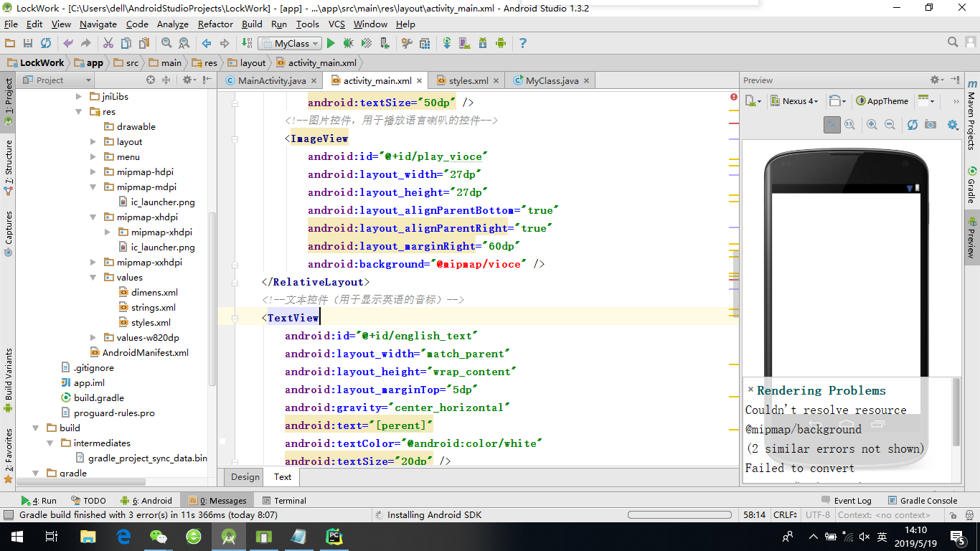The height and width of the screenshot is (551, 980).
Task: Click the TODO tool window button
Action: (88, 501)
